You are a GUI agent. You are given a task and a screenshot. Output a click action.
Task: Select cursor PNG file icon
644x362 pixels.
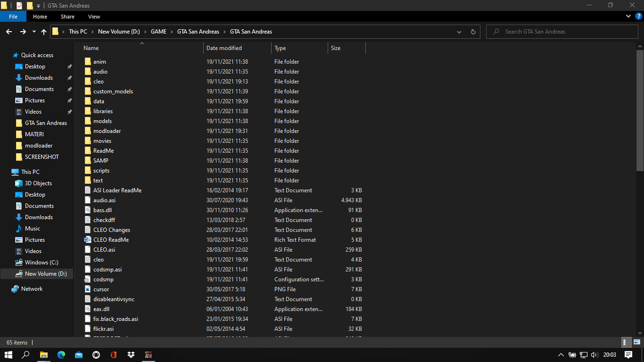tap(88, 289)
